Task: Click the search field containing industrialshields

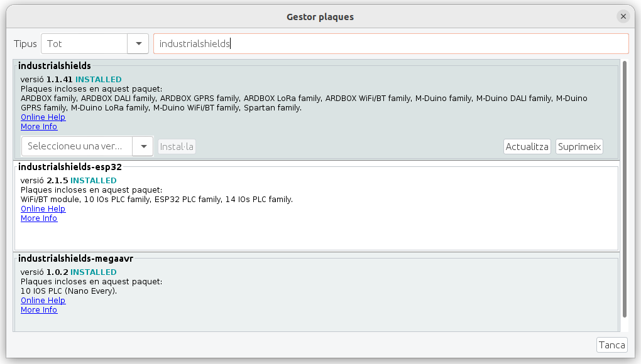Action: (x=391, y=44)
